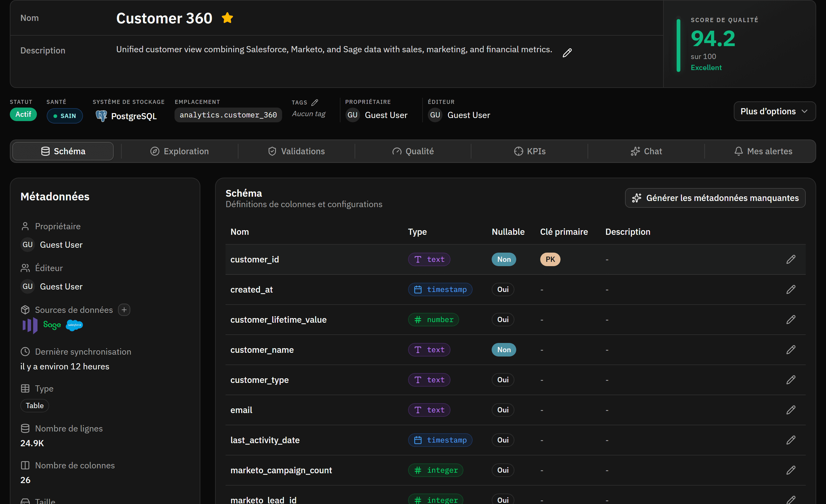Click the timestamp type badge for last_activity_date
826x504 pixels.
(x=440, y=440)
